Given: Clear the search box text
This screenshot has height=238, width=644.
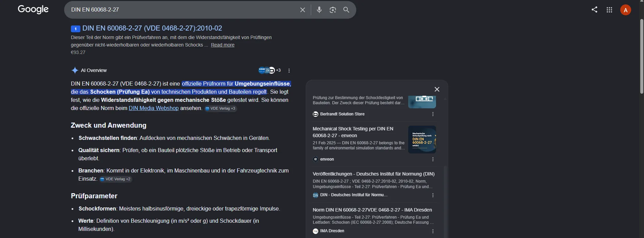Looking at the screenshot, I should (x=303, y=10).
